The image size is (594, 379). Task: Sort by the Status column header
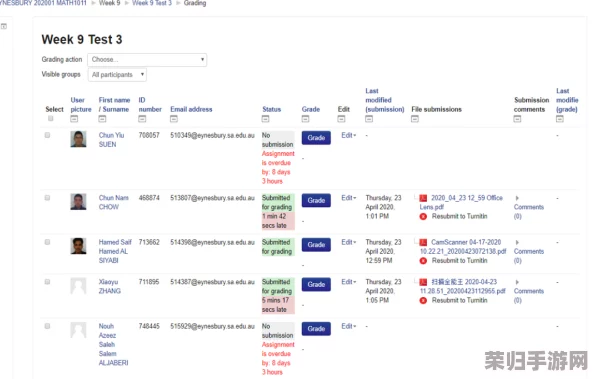point(272,109)
